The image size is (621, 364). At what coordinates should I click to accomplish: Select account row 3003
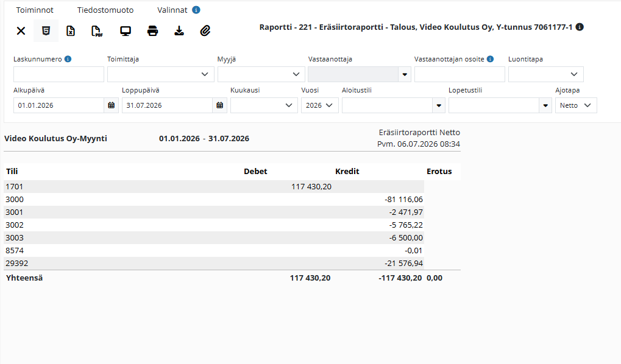point(214,237)
